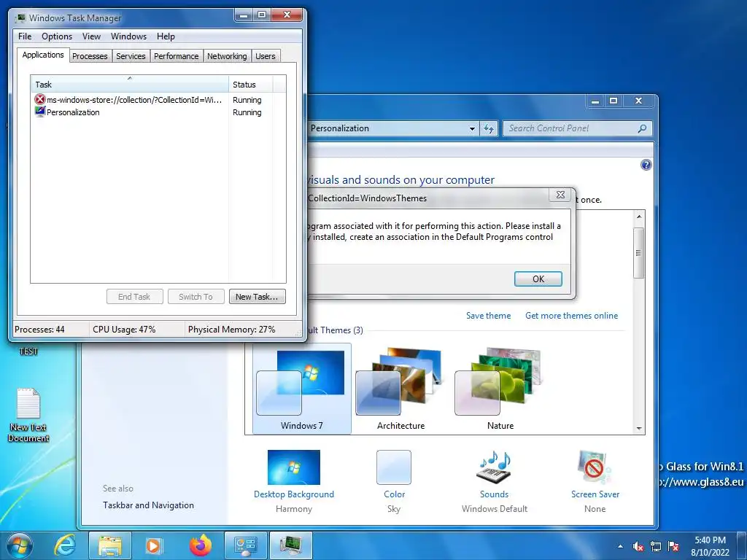Open Sounds settings keyboard icon
747x560 pixels.
[x=494, y=467]
